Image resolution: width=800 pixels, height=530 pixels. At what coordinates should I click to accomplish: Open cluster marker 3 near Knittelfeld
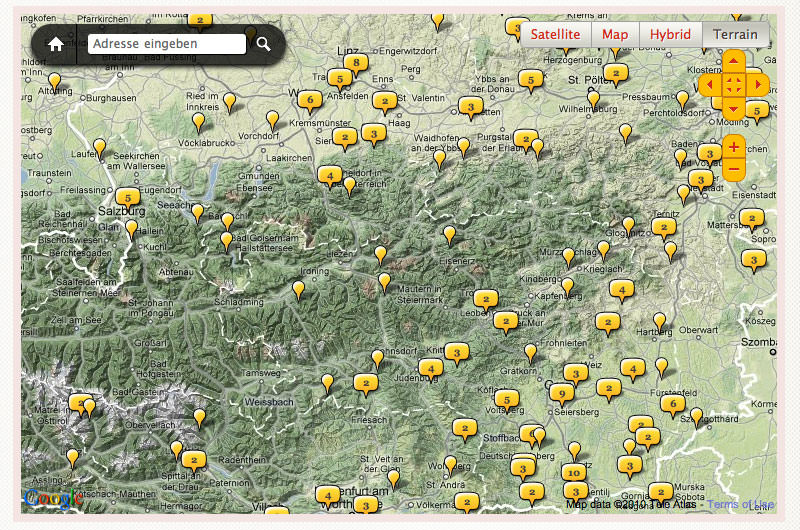[x=457, y=352]
